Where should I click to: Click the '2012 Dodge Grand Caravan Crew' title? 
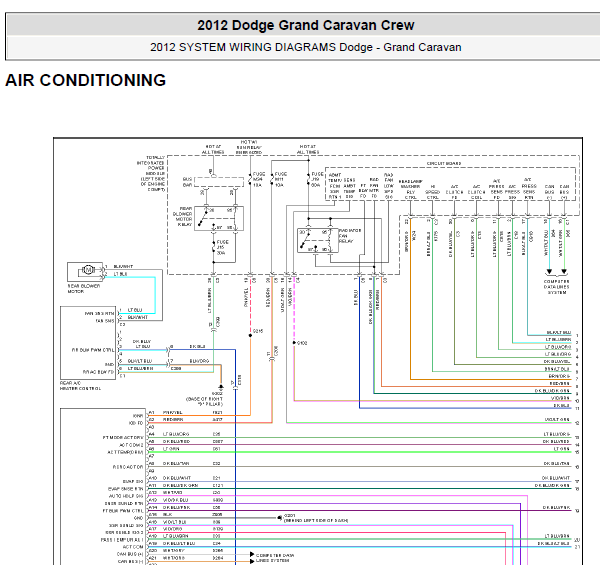click(x=305, y=25)
